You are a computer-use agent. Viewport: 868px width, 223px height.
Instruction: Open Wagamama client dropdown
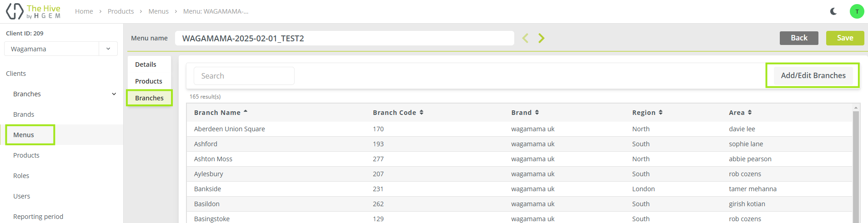tap(108, 49)
